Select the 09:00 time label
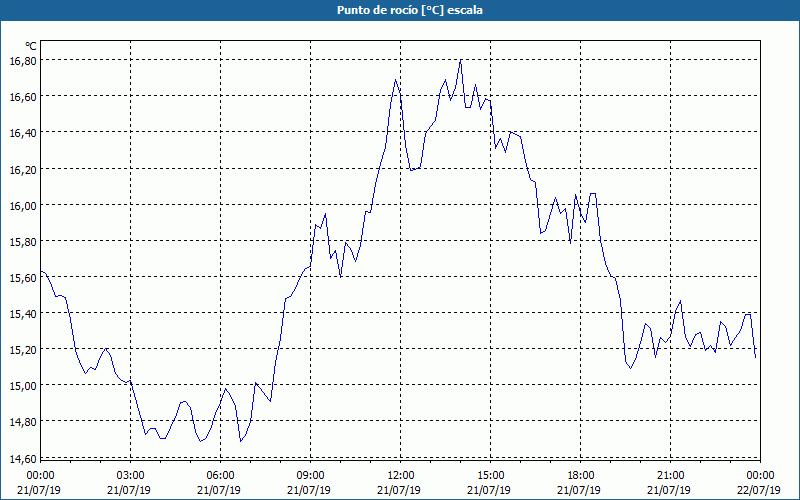 pyautogui.click(x=310, y=476)
